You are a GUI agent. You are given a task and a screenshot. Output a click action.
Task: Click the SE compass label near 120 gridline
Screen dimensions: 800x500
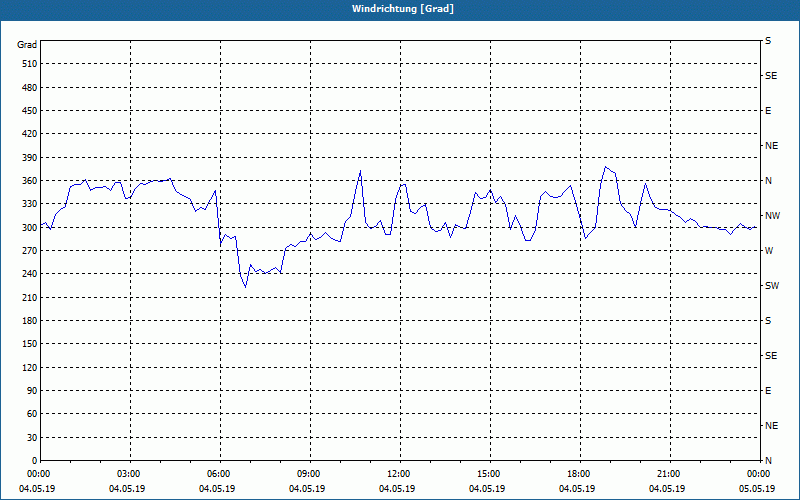click(771, 356)
